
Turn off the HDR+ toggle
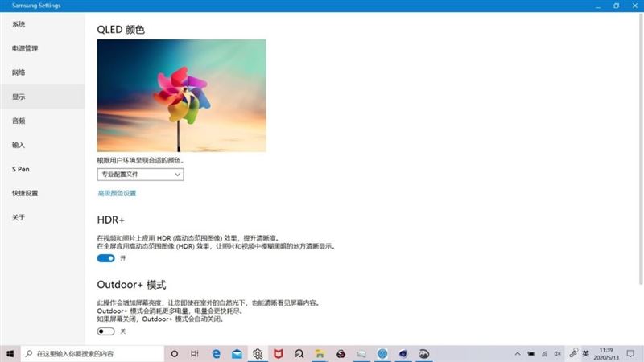click(106, 258)
